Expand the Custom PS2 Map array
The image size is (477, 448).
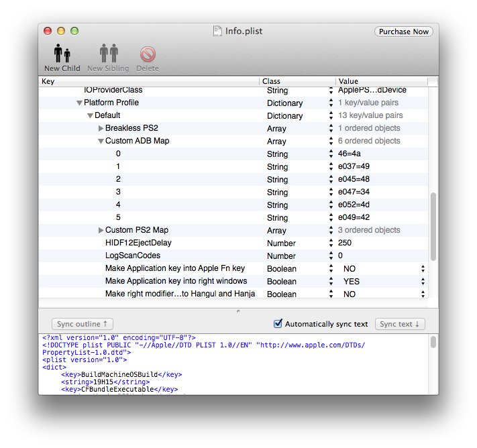[101, 230]
